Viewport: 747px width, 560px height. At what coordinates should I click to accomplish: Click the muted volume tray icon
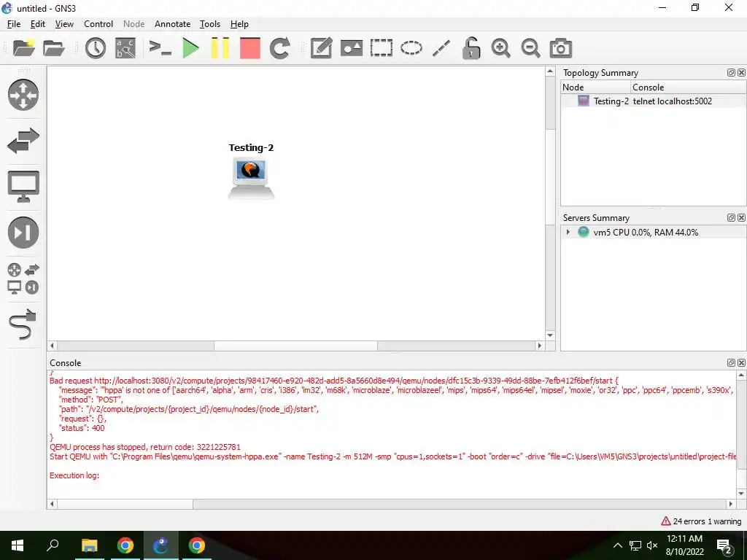coord(652,545)
